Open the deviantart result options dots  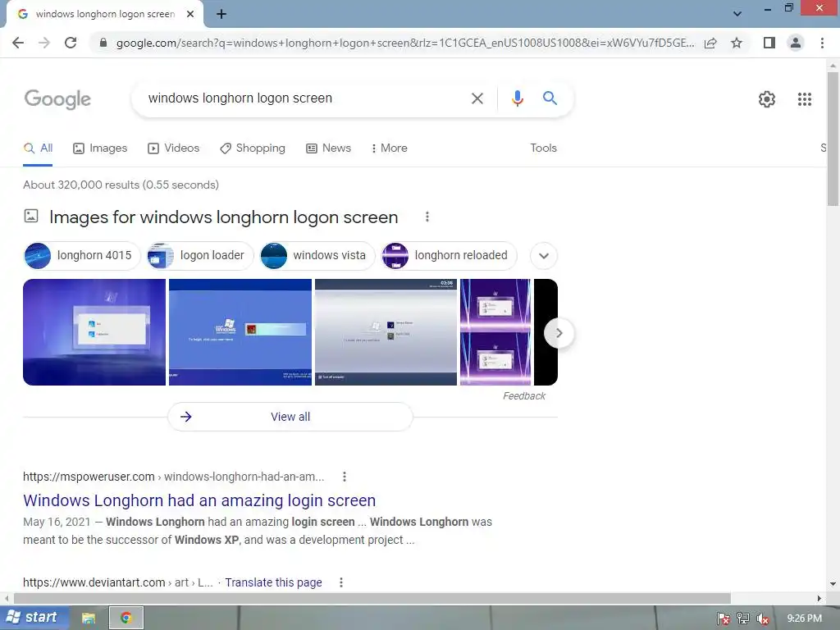pos(341,582)
